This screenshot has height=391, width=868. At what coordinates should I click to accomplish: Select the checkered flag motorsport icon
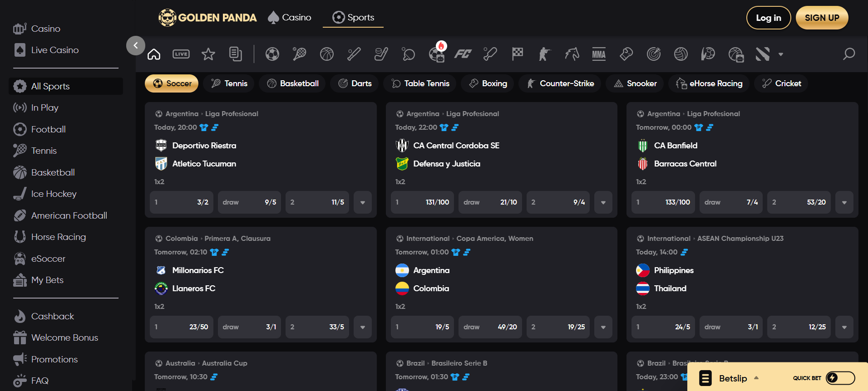click(517, 54)
